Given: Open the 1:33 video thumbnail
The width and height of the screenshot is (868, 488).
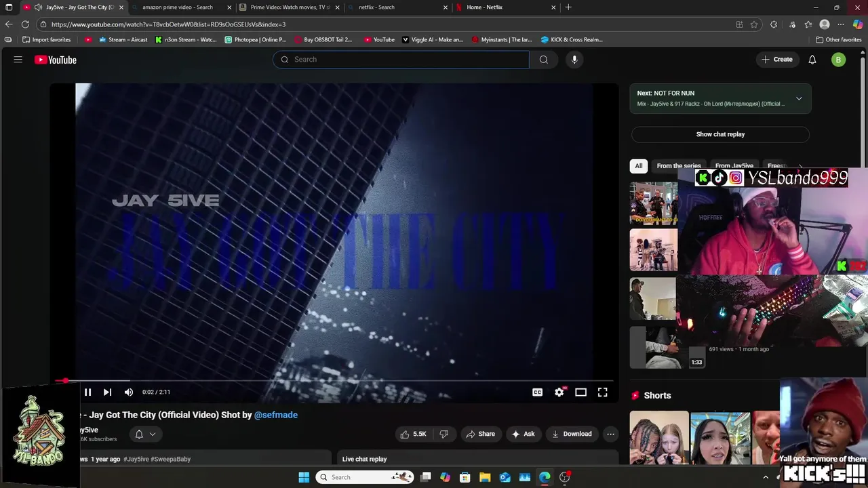Looking at the screenshot, I should click(x=669, y=347).
